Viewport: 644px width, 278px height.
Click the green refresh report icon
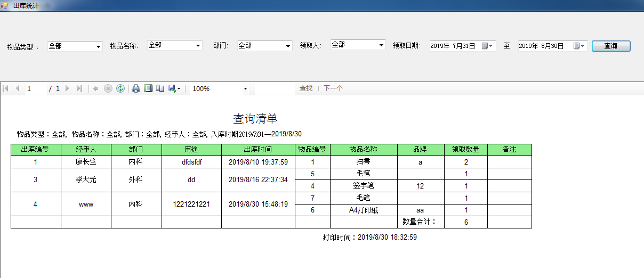tap(120, 88)
